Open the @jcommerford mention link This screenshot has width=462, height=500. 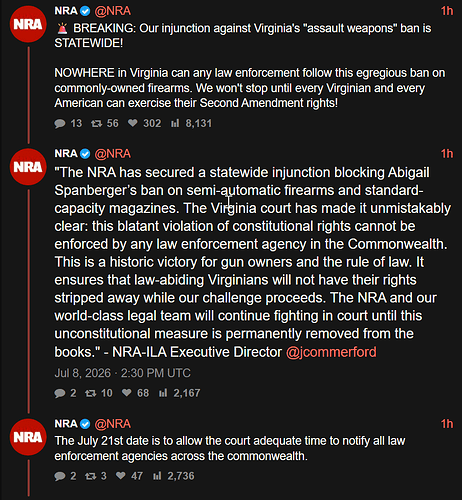point(331,352)
